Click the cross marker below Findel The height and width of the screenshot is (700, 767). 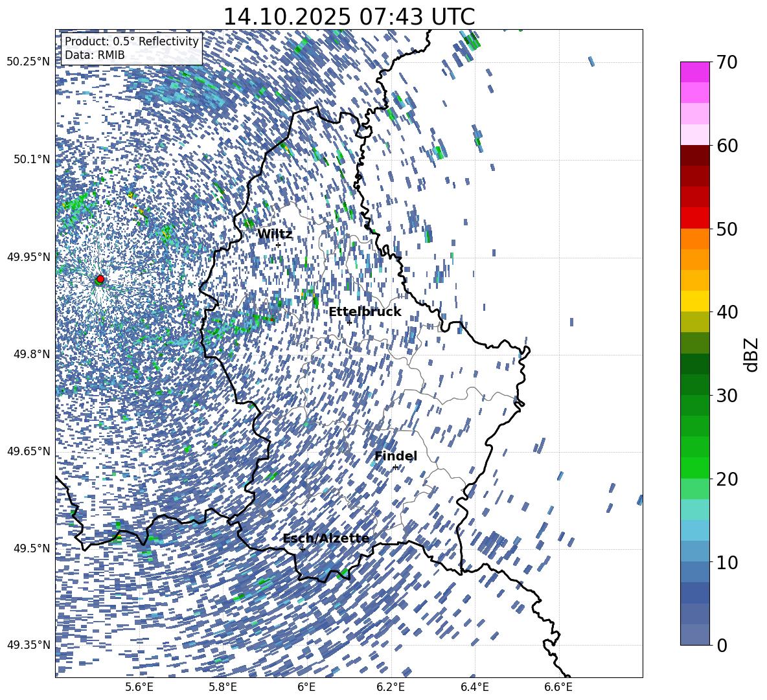click(395, 467)
